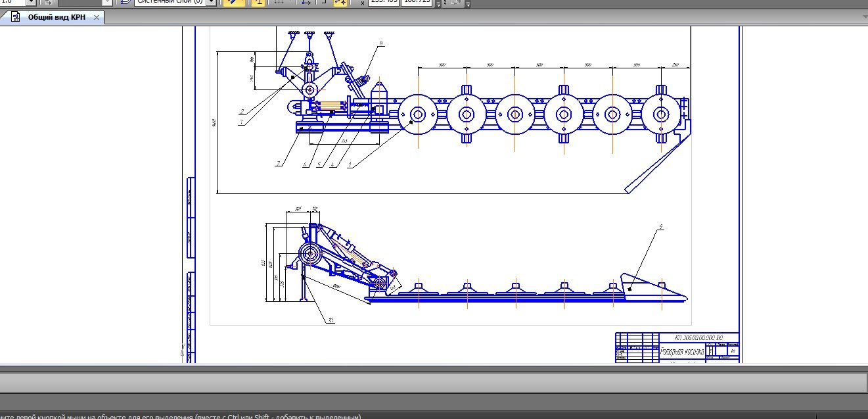Expand the 1.0 scale dropdown

click(30, 3)
